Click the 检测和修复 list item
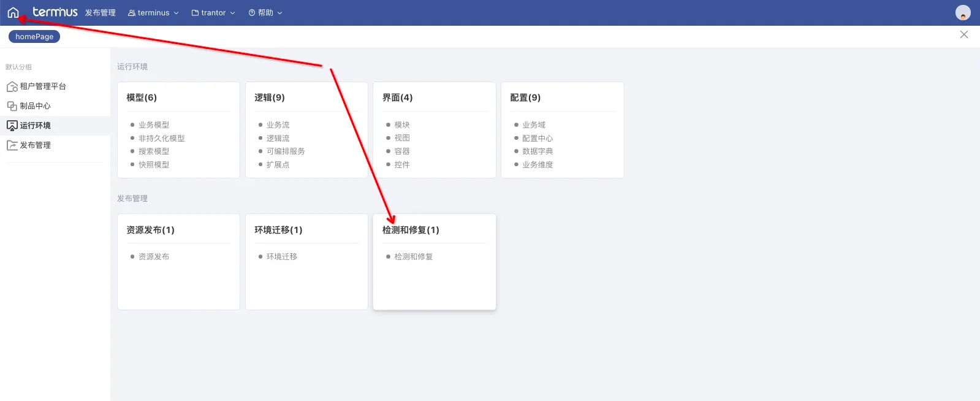Screen dimensions: 980x401 [414, 257]
